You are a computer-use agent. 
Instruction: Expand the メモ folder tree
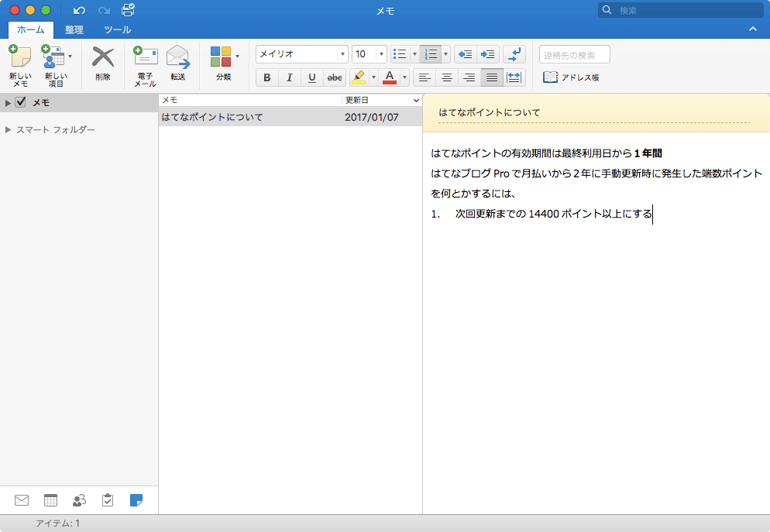8,102
